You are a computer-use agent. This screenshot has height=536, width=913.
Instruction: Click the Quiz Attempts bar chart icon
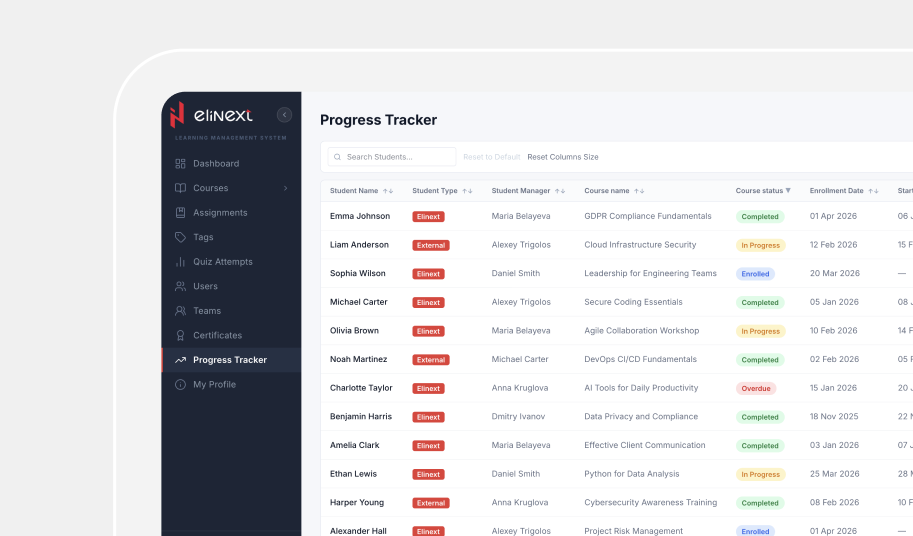coord(181,262)
